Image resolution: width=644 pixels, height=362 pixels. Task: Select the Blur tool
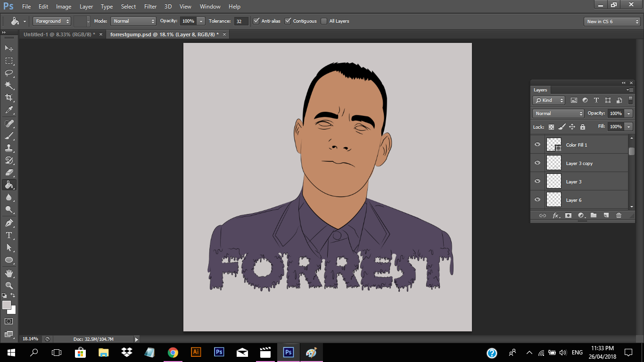(9, 197)
